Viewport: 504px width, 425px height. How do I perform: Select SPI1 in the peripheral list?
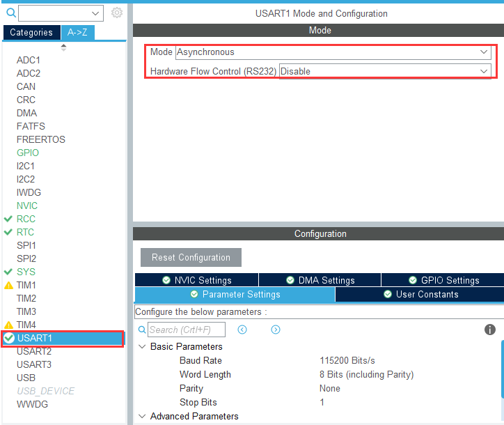coord(26,245)
